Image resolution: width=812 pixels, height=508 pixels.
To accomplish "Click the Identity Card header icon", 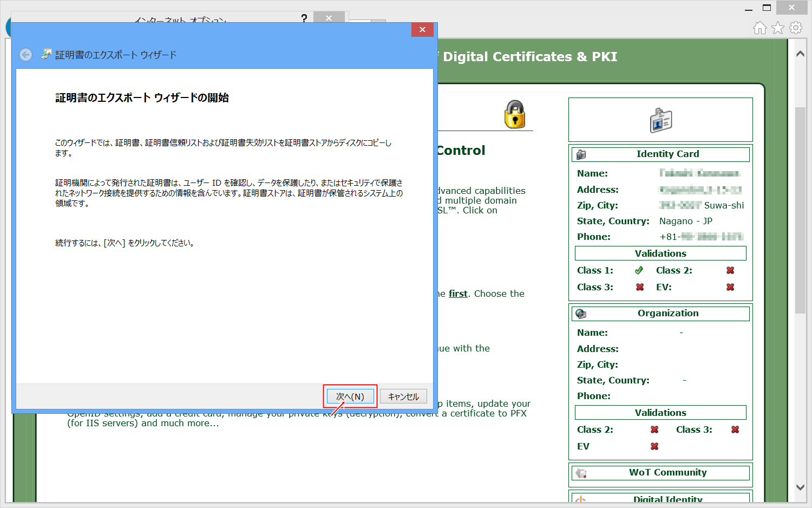I will pos(581,154).
